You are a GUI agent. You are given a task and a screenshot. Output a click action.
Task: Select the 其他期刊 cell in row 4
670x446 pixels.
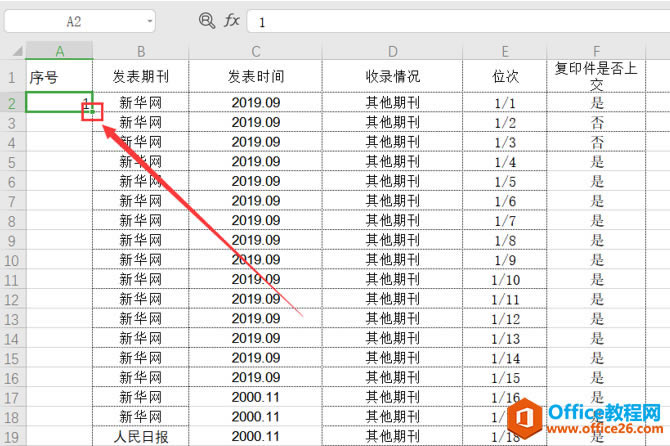(392, 142)
